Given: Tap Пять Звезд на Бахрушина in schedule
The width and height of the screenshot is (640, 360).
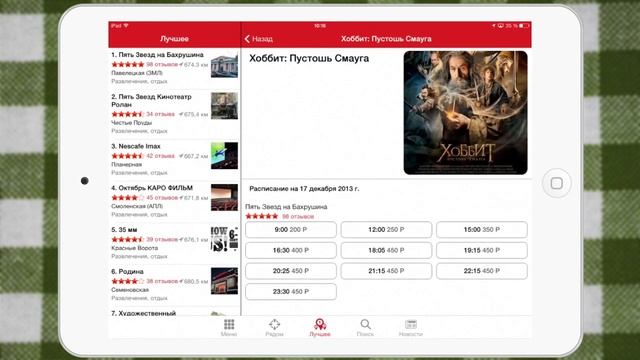Looking at the screenshot, I should (x=286, y=207).
